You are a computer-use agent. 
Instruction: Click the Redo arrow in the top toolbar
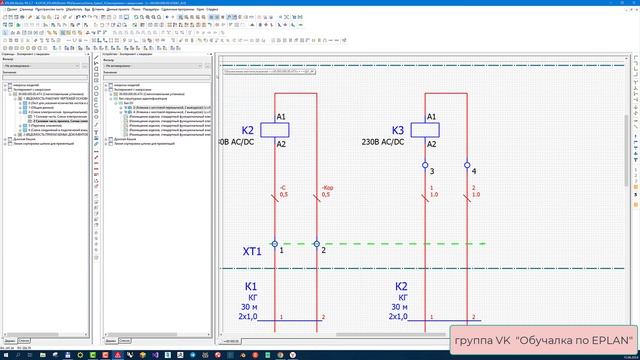pyautogui.click(x=89, y=17)
